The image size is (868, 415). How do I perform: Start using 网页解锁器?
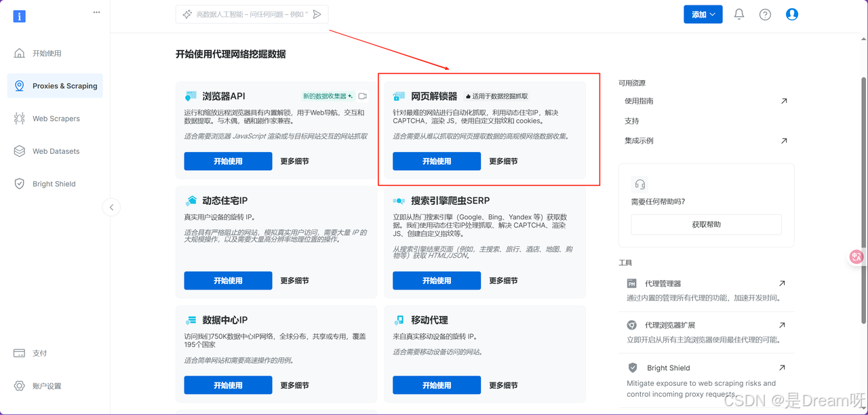click(437, 161)
